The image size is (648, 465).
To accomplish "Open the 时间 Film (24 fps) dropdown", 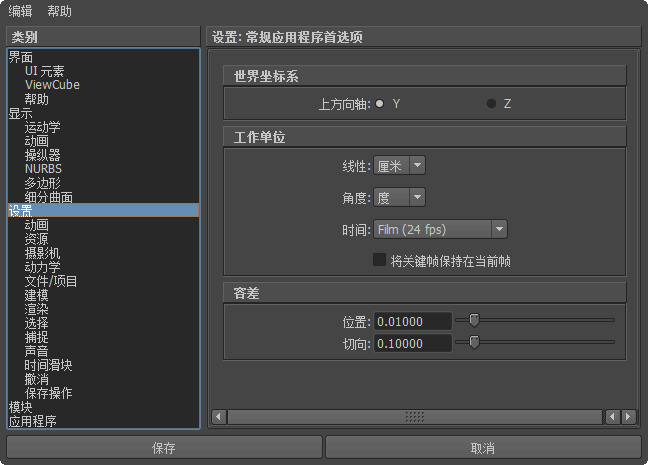I will [x=440, y=229].
